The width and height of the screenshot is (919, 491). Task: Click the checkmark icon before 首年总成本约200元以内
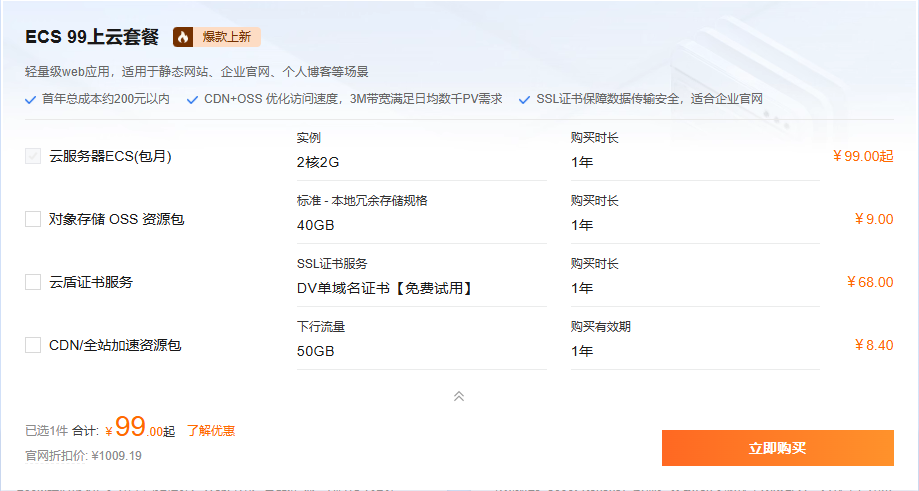pyautogui.click(x=31, y=100)
